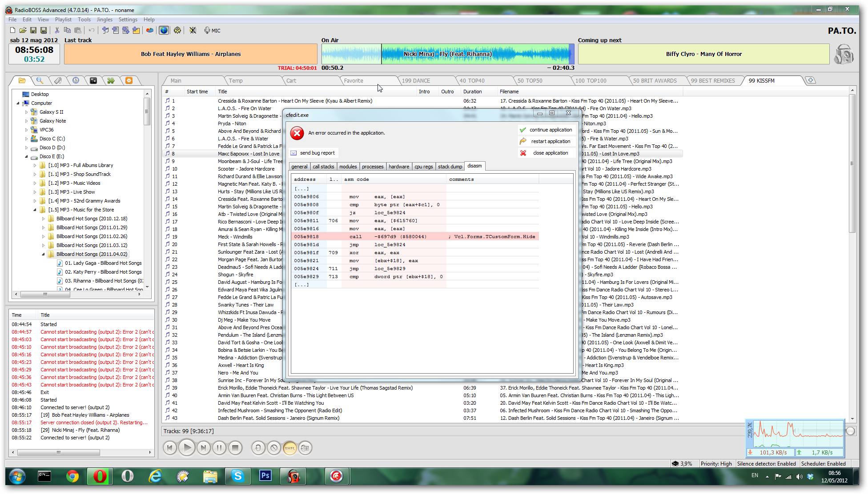
Task: Expand [1.0] MP3 - Full Albums Library folder
Action: tap(35, 165)
